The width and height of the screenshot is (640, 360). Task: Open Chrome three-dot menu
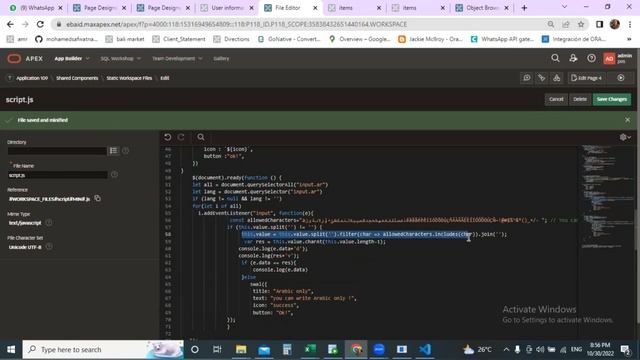(x=630, y=24)
